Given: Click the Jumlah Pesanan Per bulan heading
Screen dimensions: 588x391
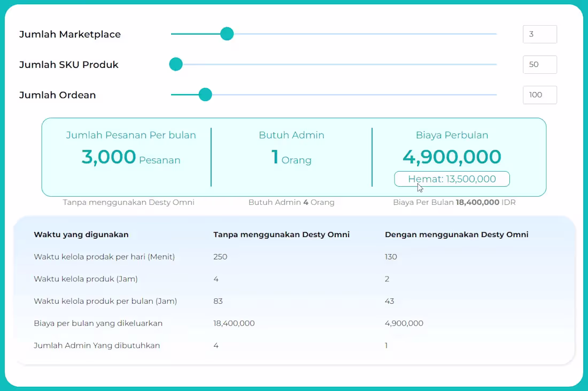Looking at the screenshot, I should pyautogui.click(x=131, y=135).
